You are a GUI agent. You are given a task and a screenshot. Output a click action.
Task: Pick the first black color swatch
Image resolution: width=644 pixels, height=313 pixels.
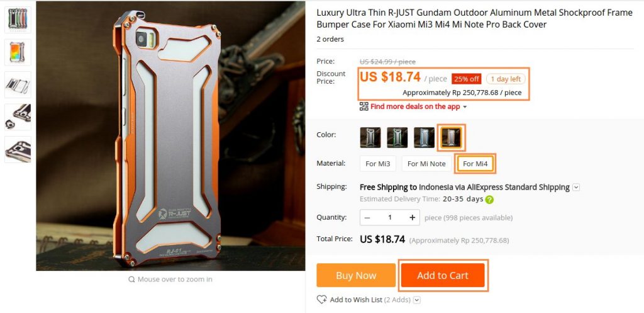(370, 137)
